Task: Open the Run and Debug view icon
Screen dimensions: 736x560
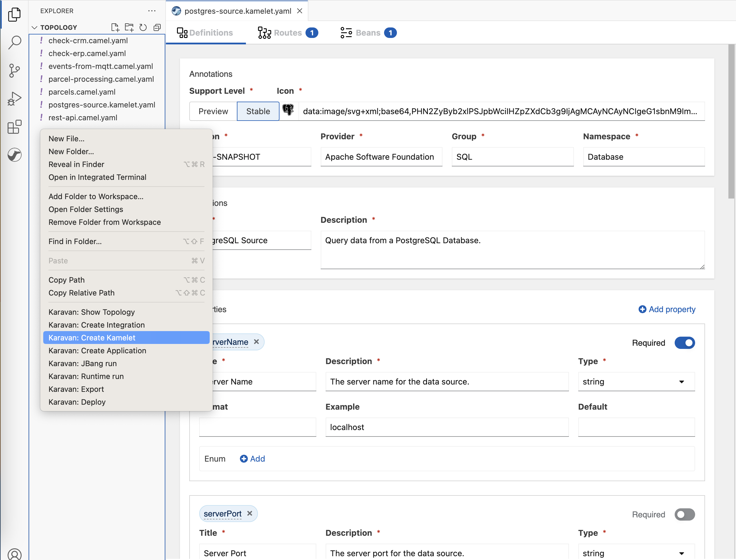Action: [15, 99]
